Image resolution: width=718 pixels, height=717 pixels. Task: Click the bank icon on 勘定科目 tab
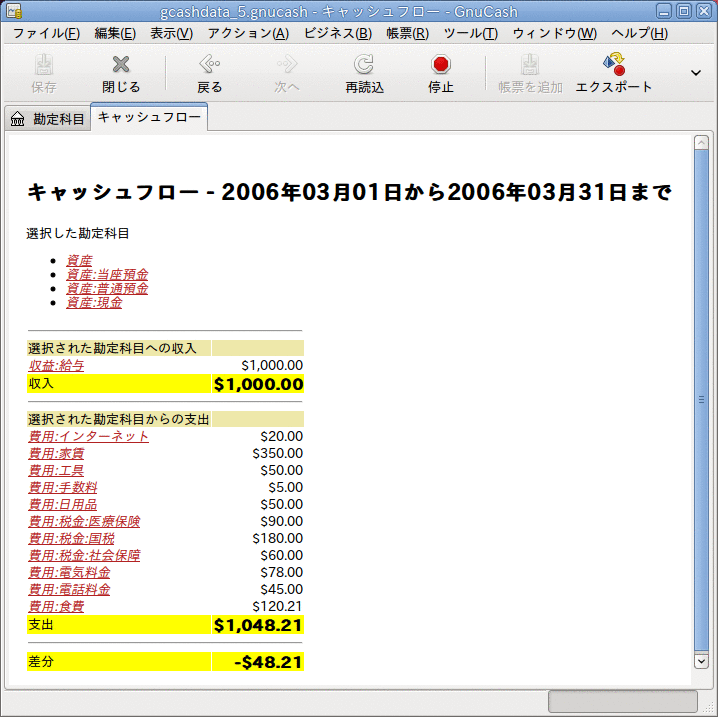pos(17,119)
